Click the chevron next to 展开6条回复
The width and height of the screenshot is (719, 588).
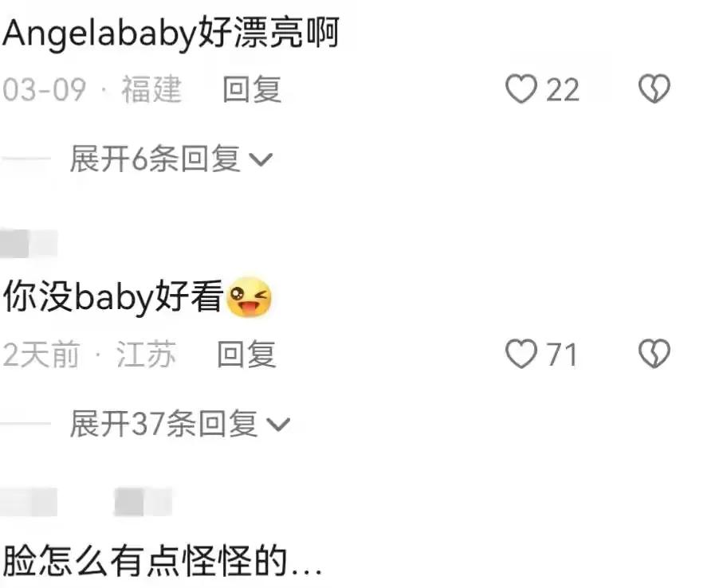[261, 159]
